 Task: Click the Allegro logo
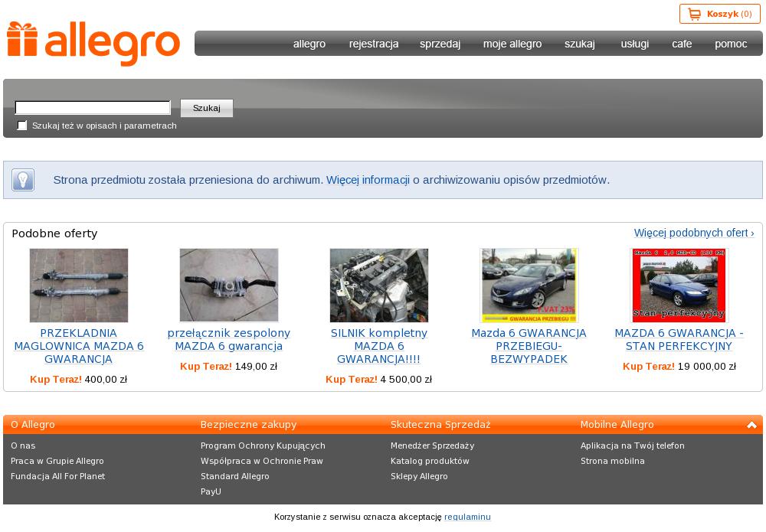coord(93,44)
